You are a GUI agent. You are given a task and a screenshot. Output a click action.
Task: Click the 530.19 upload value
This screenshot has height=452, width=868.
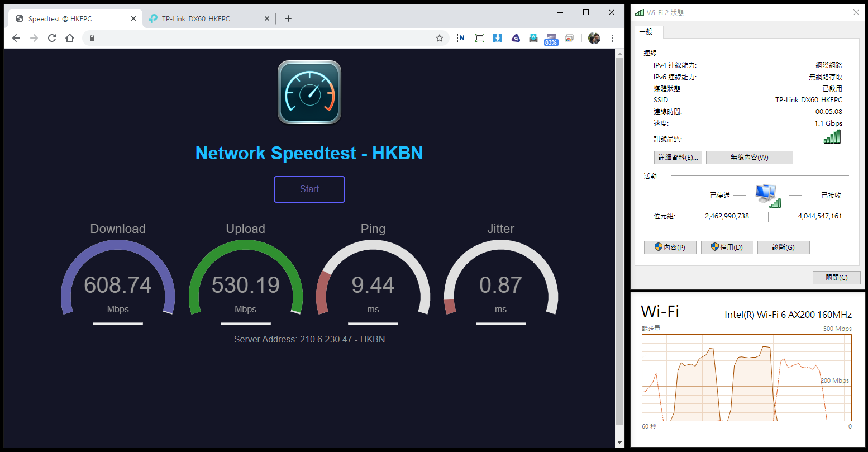click(246, 285)
